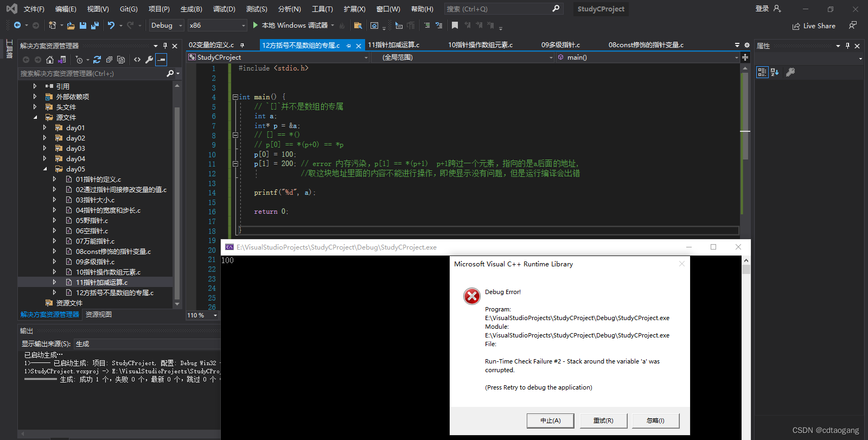The image size is (868, 440).
Task: Click the feedback icon at top right
Action: pos(853,25)
